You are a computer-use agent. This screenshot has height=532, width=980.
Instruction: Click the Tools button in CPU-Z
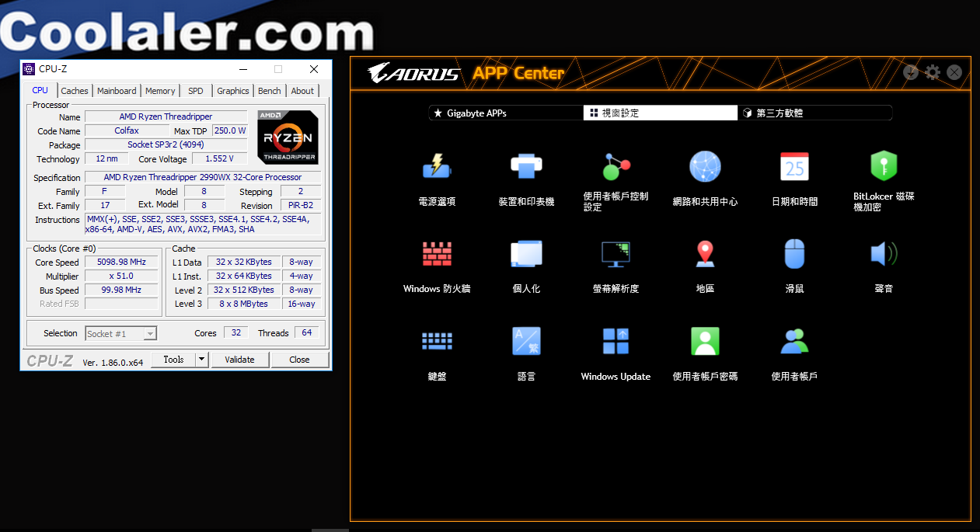[173, 360]
